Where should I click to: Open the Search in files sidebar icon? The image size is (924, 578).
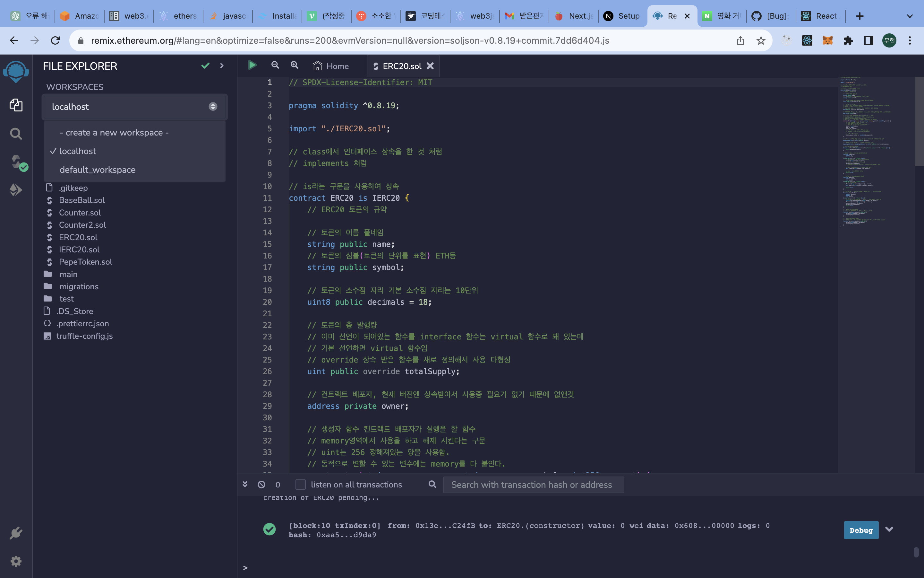tap(16, 133)
